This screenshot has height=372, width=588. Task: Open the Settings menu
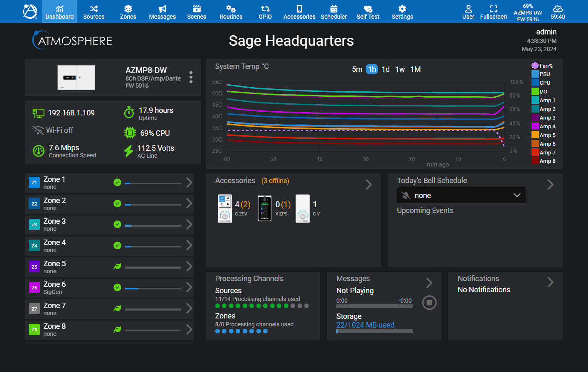click(402, 11)
